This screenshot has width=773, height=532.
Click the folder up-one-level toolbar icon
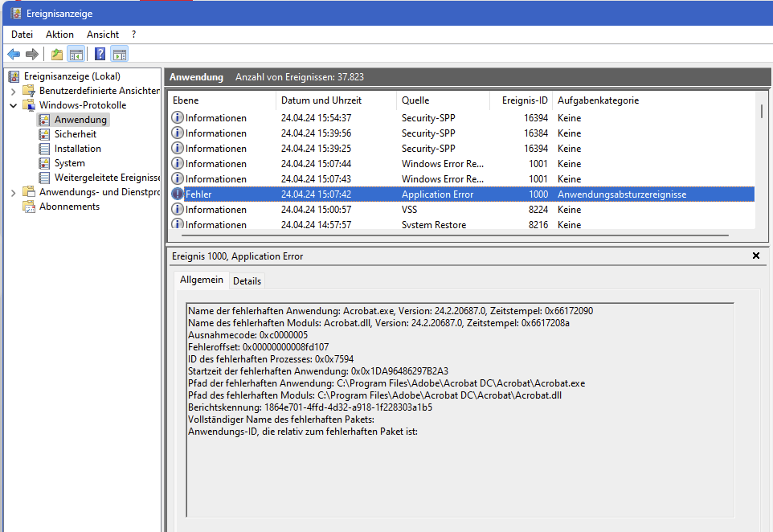coord(56,55)
